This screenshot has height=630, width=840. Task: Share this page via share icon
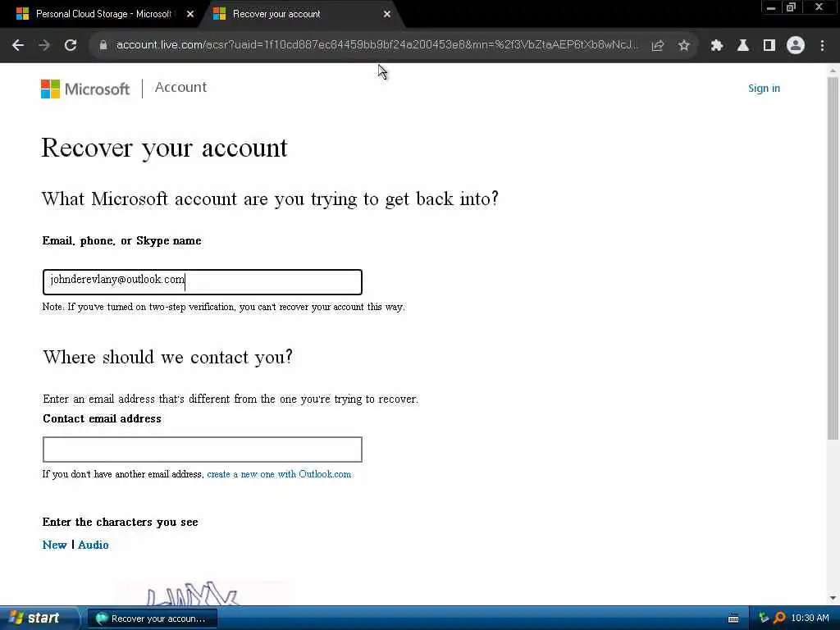coord(657,46)
